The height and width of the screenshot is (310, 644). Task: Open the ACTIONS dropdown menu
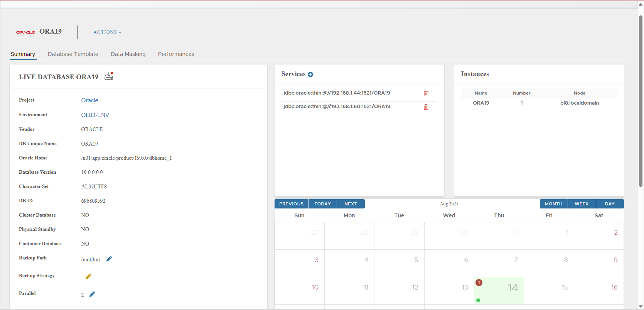tap(107, 32)
